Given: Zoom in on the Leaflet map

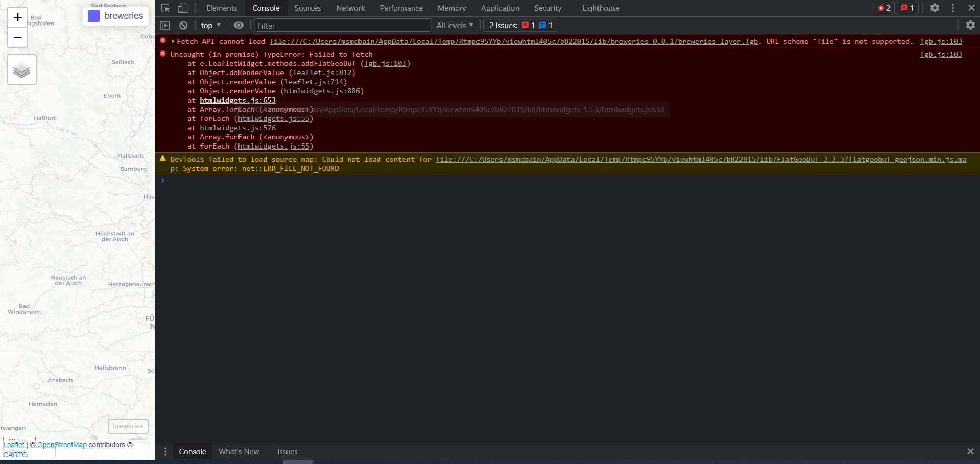Looking at the screenshot, I should [17, 17].
